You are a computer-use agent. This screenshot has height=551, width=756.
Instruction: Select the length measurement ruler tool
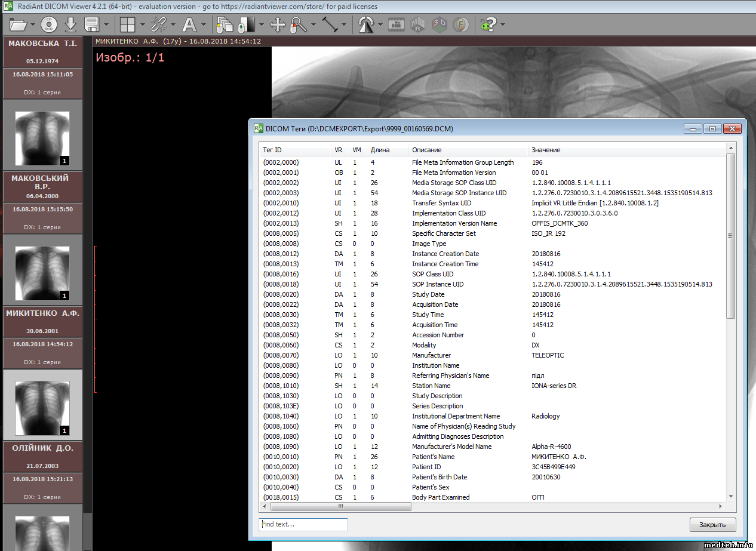330,24
